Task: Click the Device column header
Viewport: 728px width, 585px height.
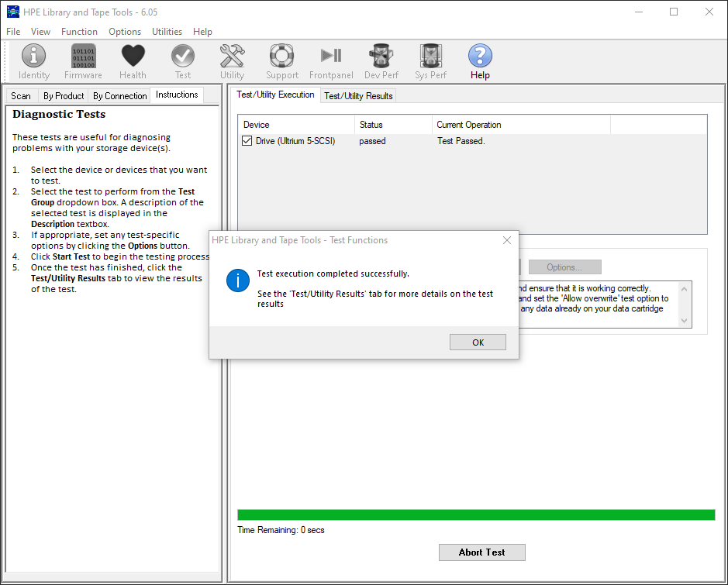Action: pos(297,125)
